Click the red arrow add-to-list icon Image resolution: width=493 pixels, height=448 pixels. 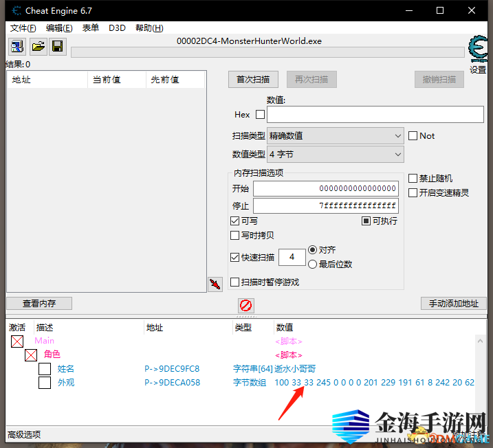(x=215, y=284)
